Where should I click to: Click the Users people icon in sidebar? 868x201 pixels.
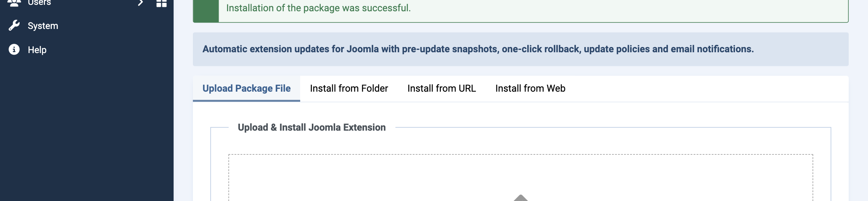(14, 3)
